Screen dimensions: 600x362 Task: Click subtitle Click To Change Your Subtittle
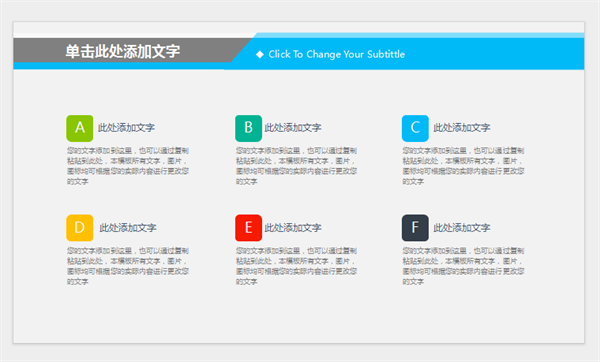point(336,54)
